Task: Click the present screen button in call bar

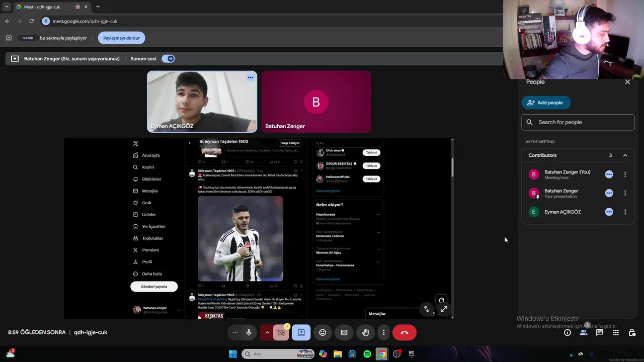Action: tap(301, 332)
